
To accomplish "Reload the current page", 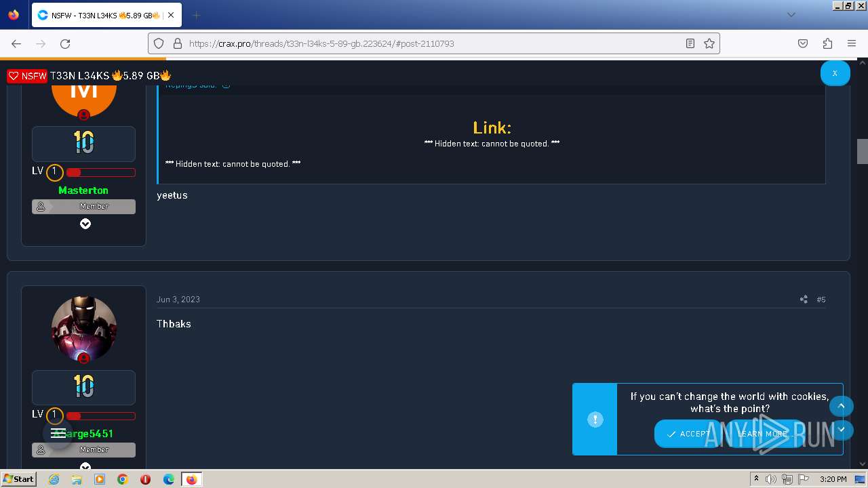I will coord(65,43).
